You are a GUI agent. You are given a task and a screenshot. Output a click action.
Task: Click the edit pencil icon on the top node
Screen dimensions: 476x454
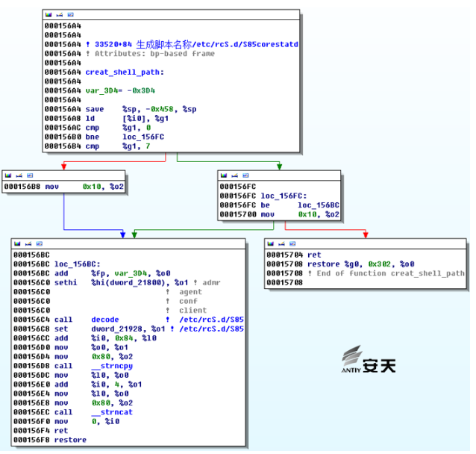click(x=60, y=15)
